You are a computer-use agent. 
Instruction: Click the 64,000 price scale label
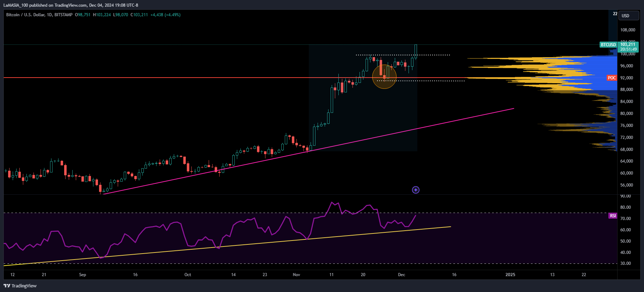[x=627, y=161]
